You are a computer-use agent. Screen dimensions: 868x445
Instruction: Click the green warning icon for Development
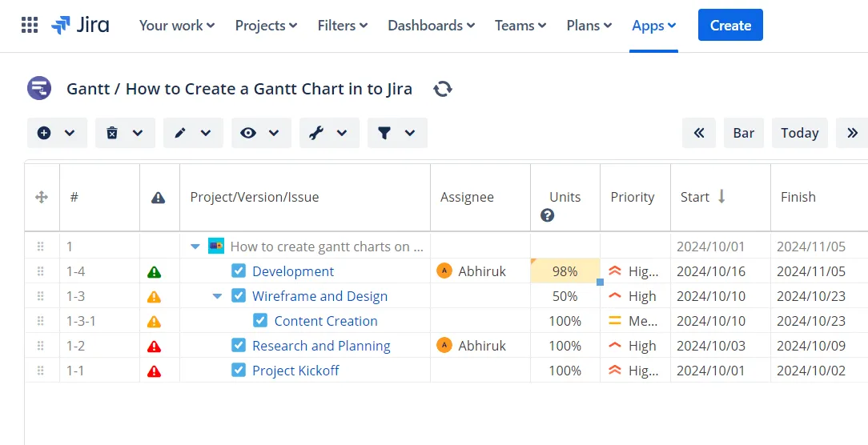(x=154, y=272)
